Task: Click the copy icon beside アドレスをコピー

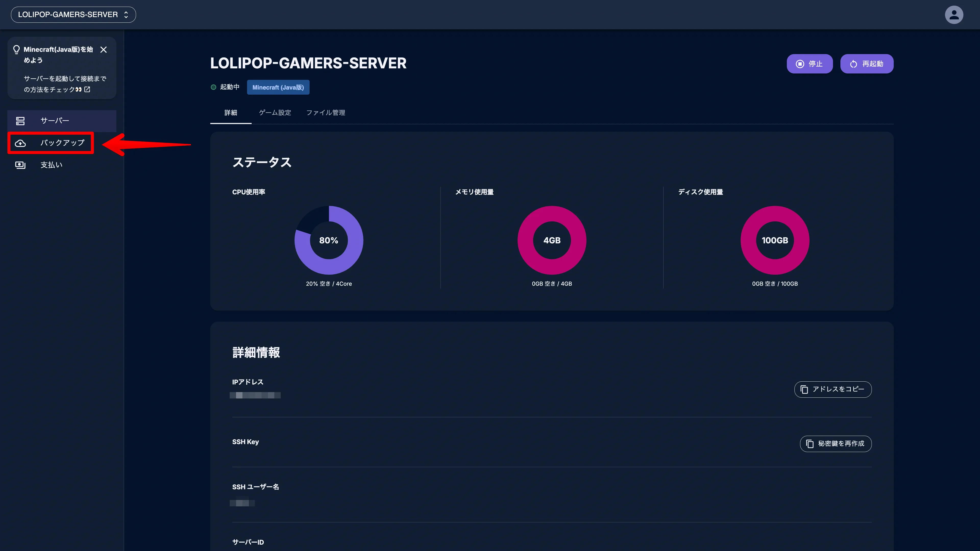Action: 804,389
